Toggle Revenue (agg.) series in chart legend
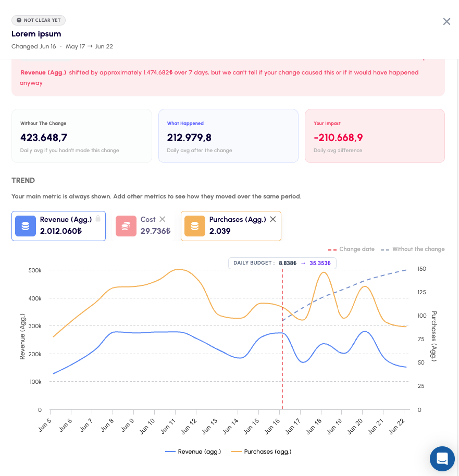459x476 pixels. pyautogui.click(x=193, y=452)
